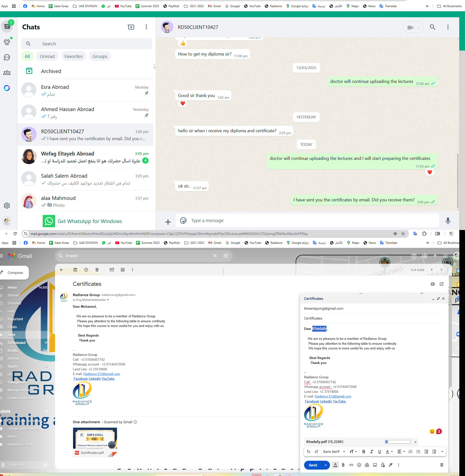Open alignment dropdown in compose
465x476 pixels.
click(x=401, y=452)
